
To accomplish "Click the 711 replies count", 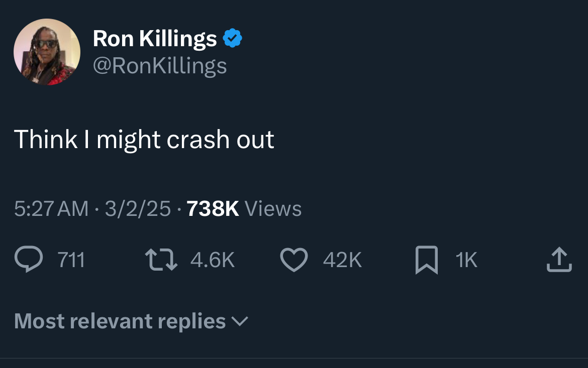I will pyautogui.click(x=71, y=260).
